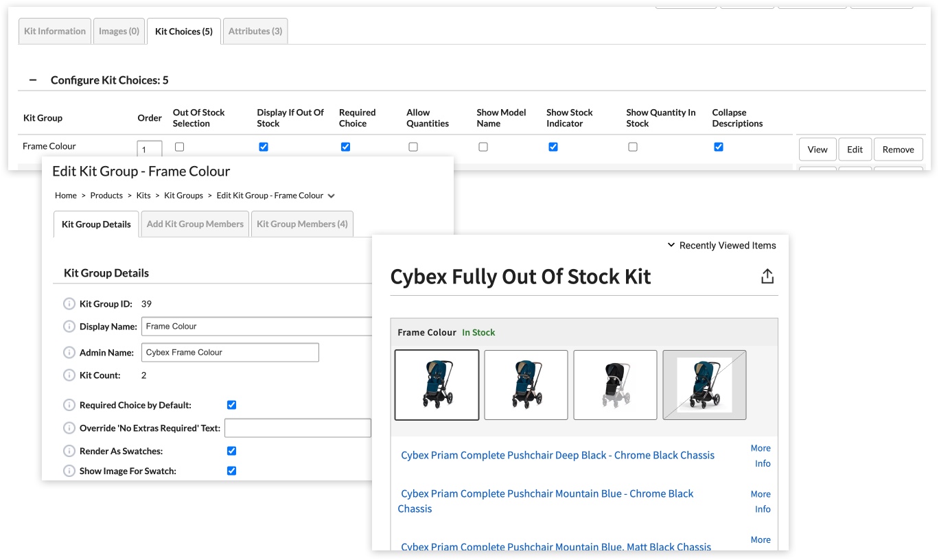Image resolution: width=939 pixels, height=560 pixels.
Task: Click the share icon beside kit title
Action: coord(767,276)
